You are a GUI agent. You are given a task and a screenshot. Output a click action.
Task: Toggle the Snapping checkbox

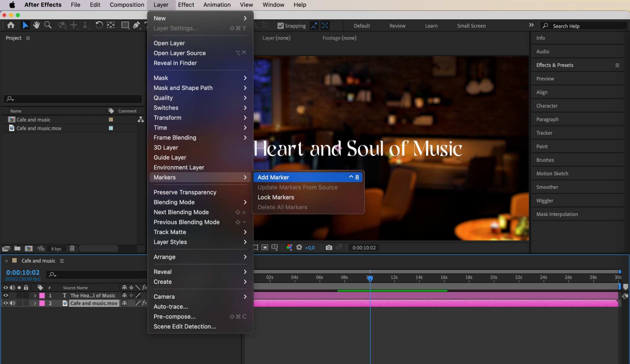coord(280,26)
